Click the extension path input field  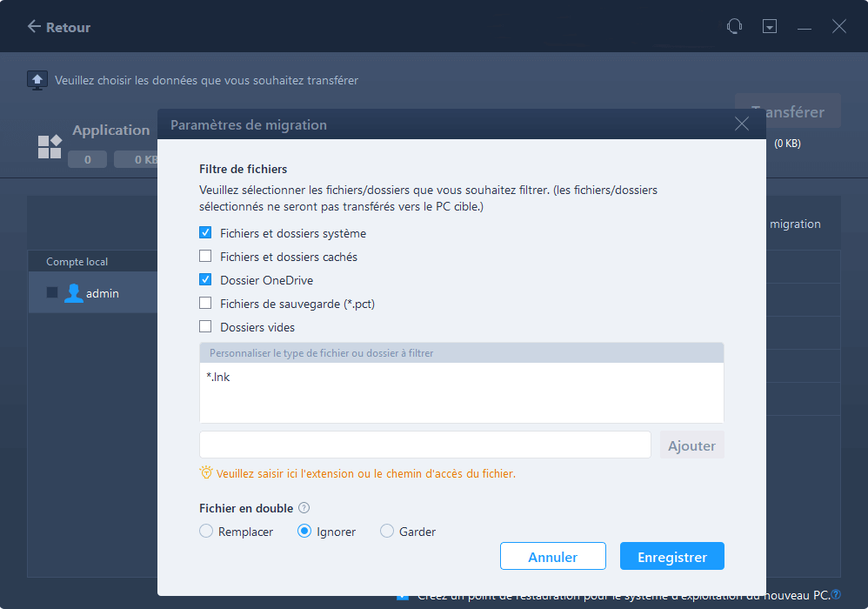(x=425, y=445)
